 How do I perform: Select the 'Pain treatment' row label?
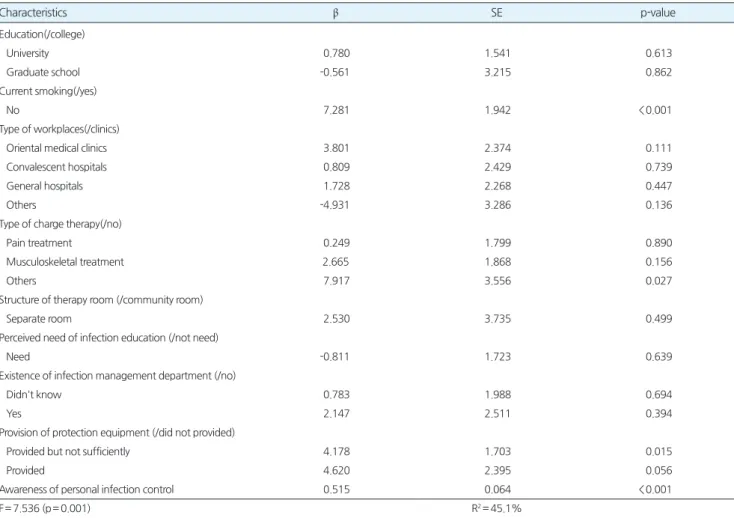click(x=39, y=243)
